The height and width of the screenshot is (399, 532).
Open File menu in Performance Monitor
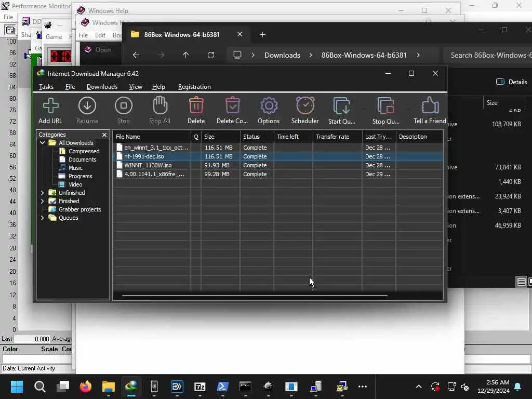8,17
